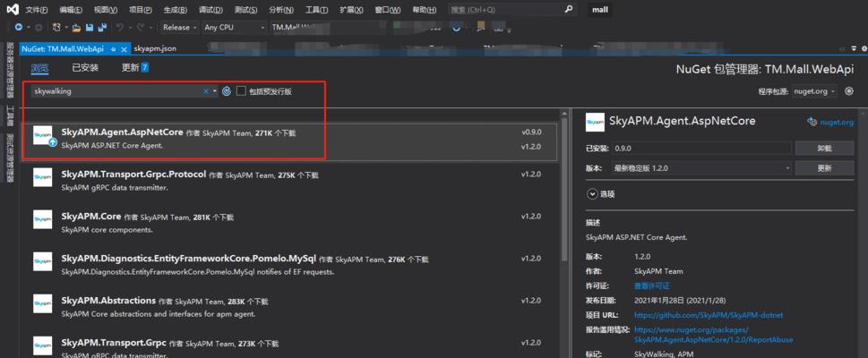Open the search box history dropdown arrow
The height and width of the screenshot is (358, 868).
tap(215, 91)
